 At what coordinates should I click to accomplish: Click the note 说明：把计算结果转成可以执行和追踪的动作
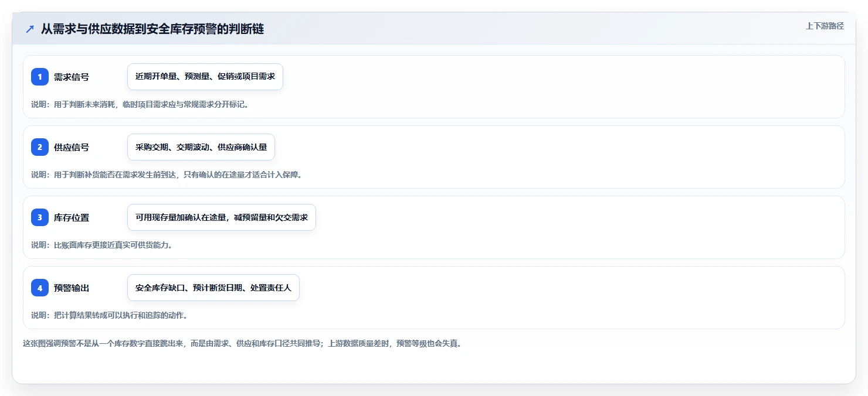109,315
